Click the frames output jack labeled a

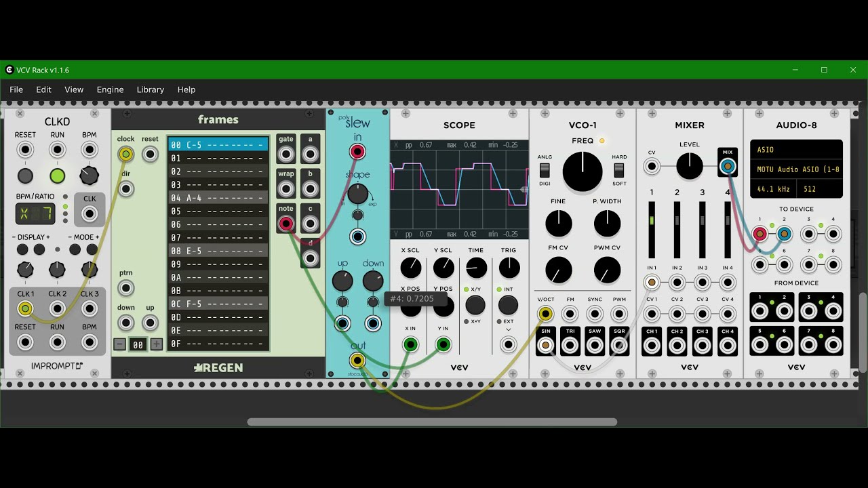click(x=311, y=155)
